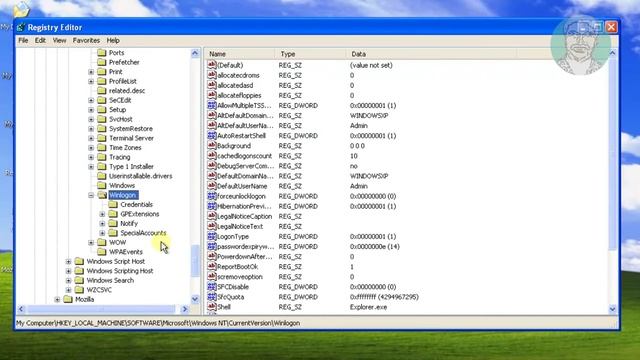Select the Userinstallable.drivers key
Viewport: 640px width, 360px height.
(x=140, y=176)
